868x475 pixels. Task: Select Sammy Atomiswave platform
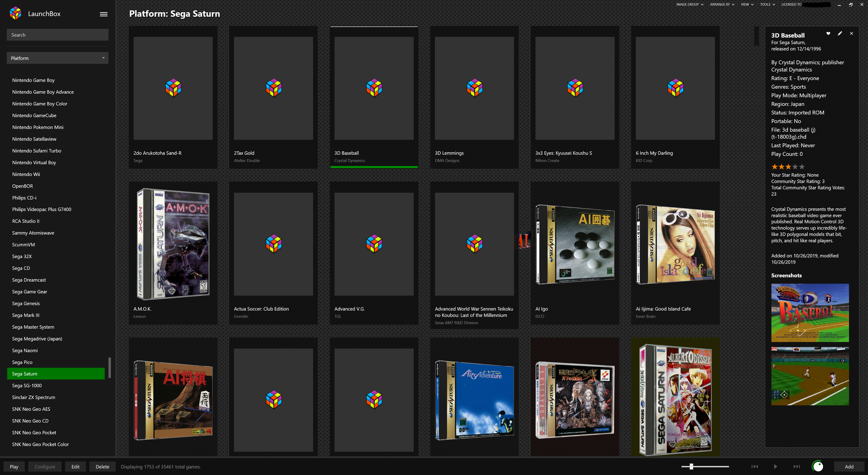[x=33, y=233]
